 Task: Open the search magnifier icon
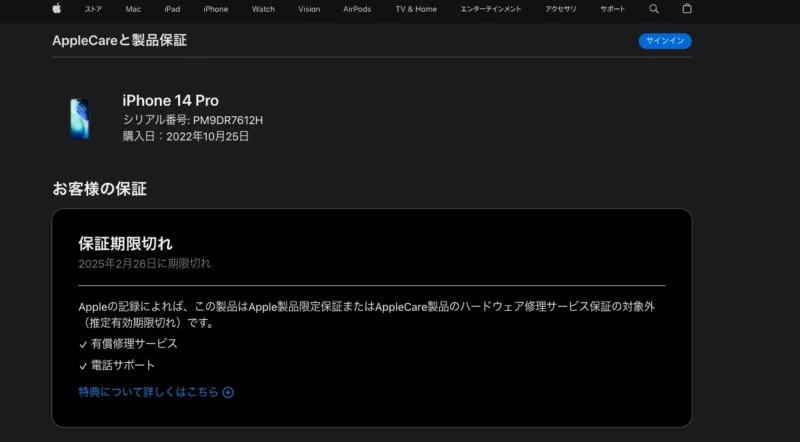pos(654,9)
